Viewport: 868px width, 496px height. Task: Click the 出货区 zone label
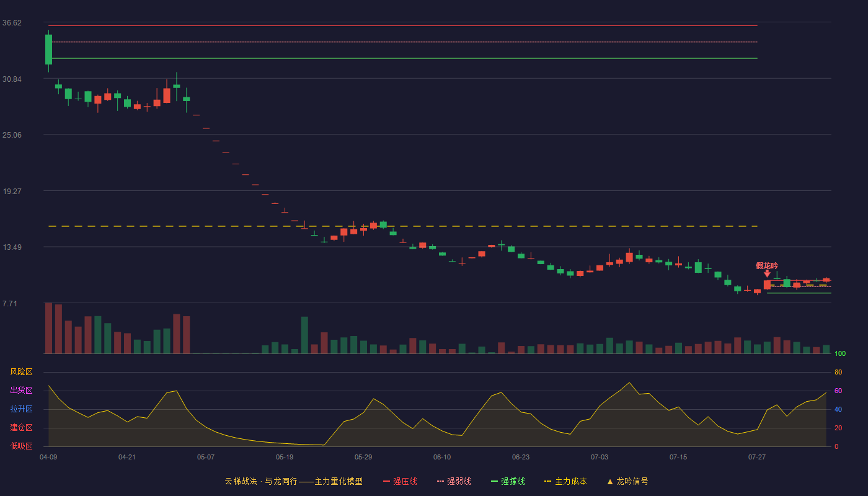click(21, 391)
